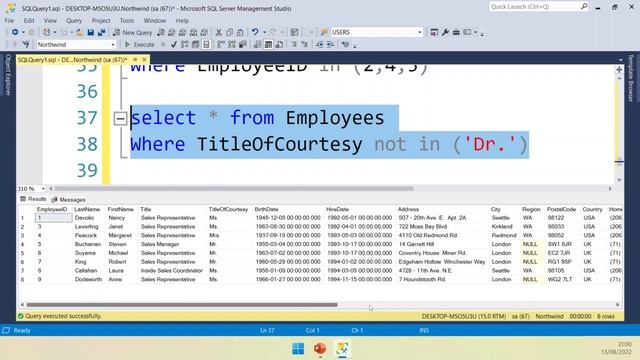Click the Analysis Services MDX Query icon
Viewport: 640px width, 360px height.
[172, 32]
